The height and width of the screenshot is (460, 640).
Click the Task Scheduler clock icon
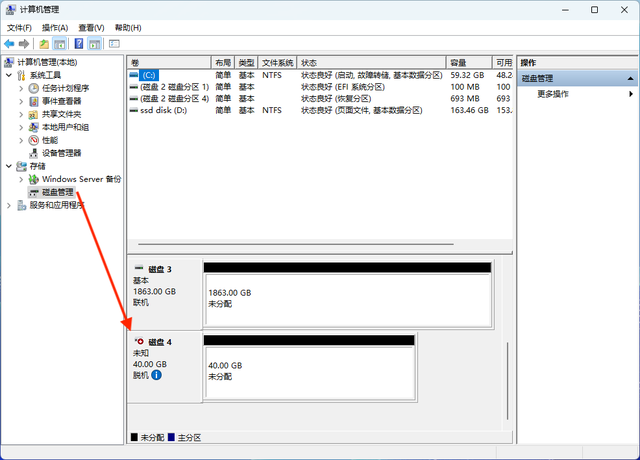(x=33, y=88)
